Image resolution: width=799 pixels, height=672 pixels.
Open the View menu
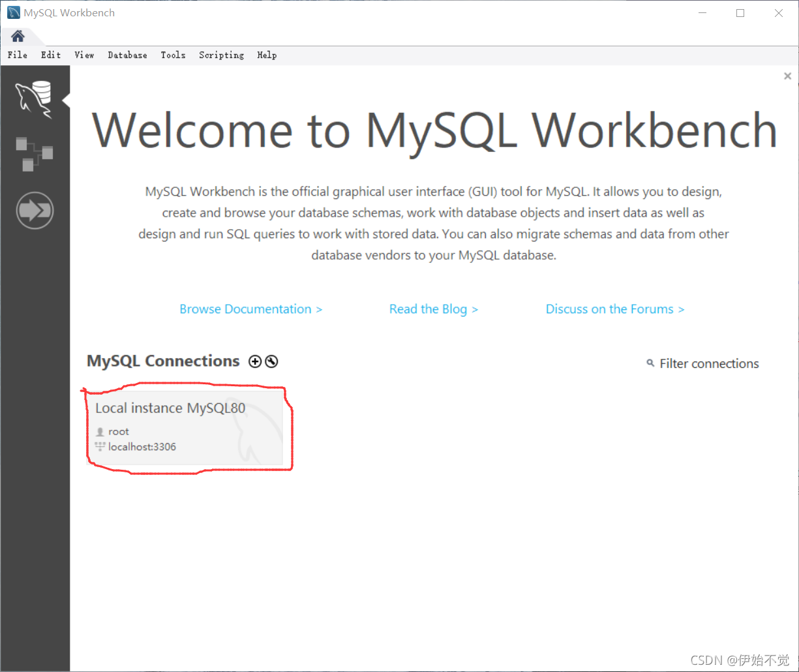(x=84, y=55)
